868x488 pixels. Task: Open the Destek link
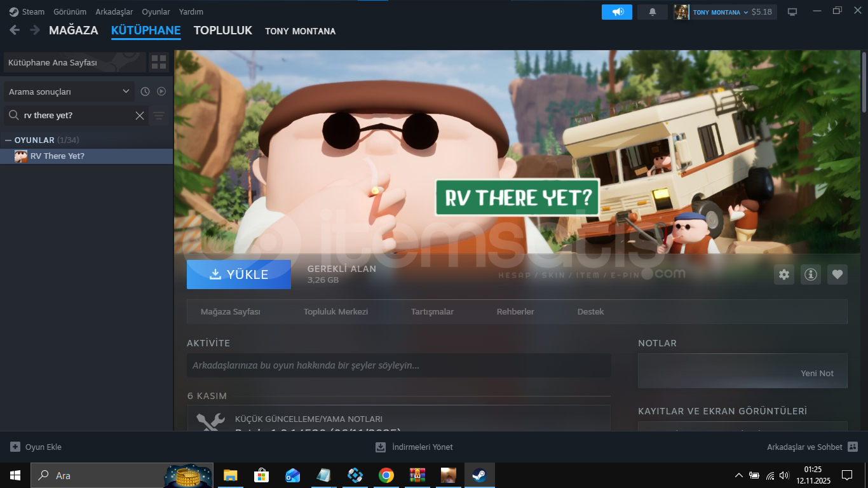(591, 312)
